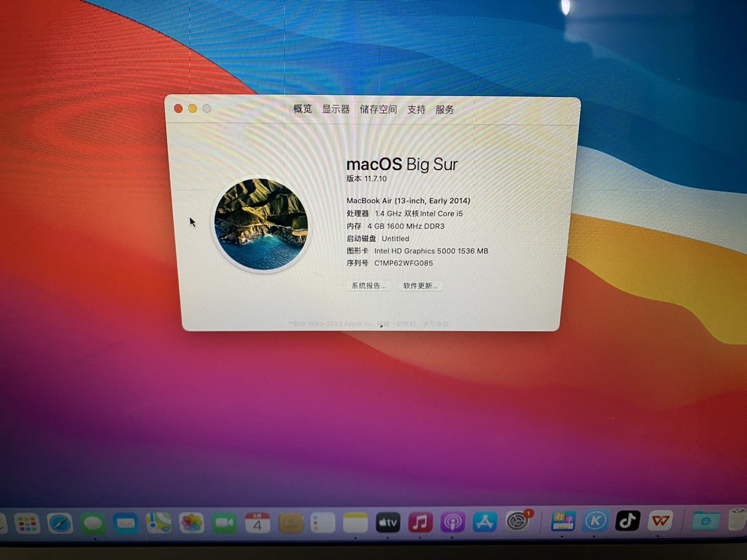Launch the TikTok app from Dock
Viewport: 747px width, 560px height.
pos(628,521)
